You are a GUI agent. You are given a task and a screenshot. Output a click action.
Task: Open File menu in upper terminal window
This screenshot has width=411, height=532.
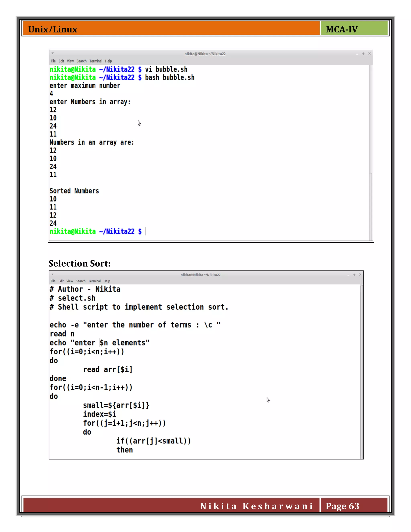pos(53,61)
